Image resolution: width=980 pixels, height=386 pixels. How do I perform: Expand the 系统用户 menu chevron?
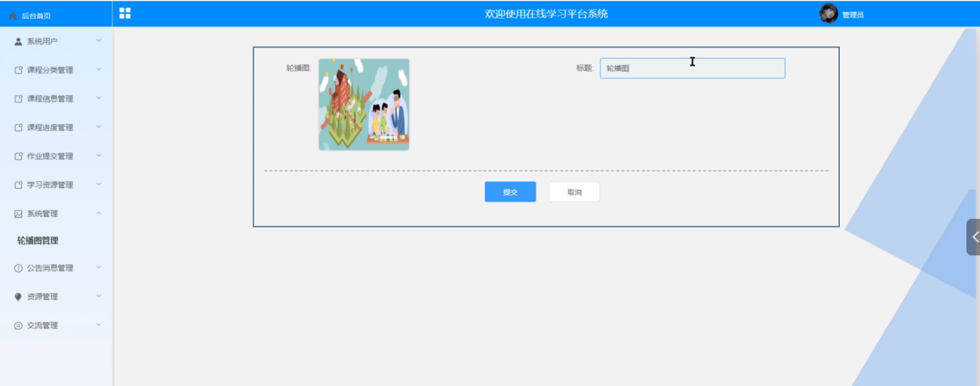(99, 41)
